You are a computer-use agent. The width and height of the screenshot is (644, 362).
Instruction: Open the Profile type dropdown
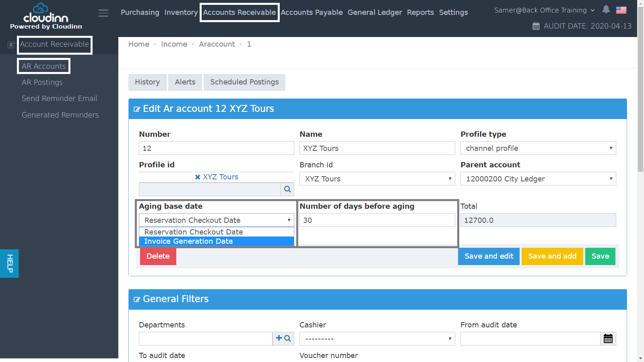(x=538, y=148)
